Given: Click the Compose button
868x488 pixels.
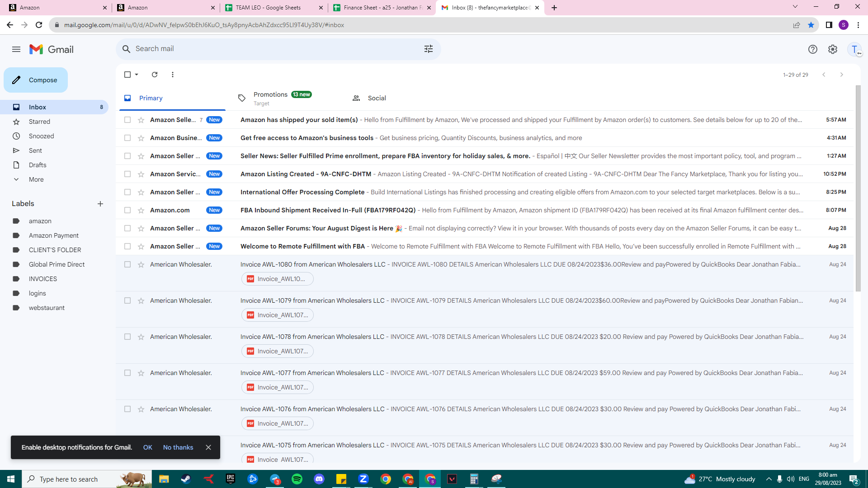Looking at the screenshot, I should point(36,80).
